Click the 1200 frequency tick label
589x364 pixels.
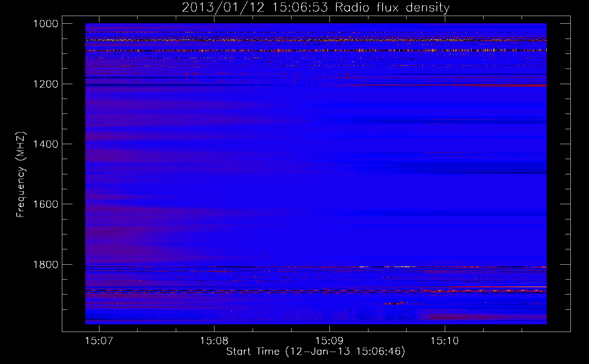(46, 84)
